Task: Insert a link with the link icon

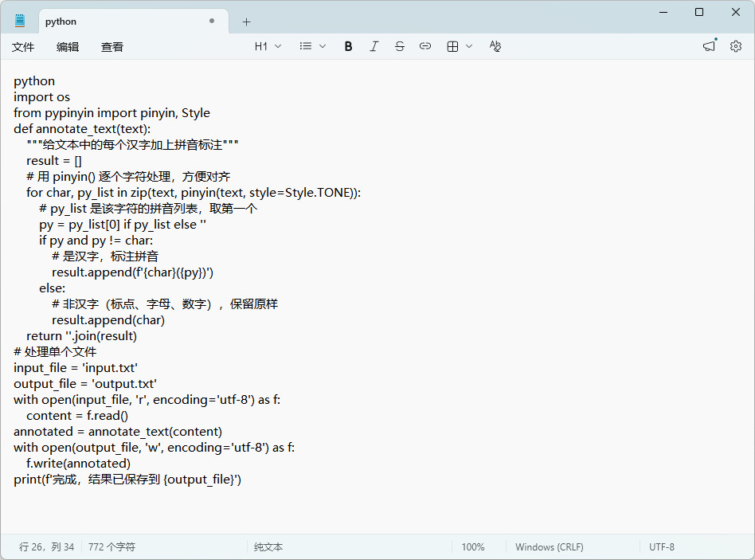Action: (424, 46)
